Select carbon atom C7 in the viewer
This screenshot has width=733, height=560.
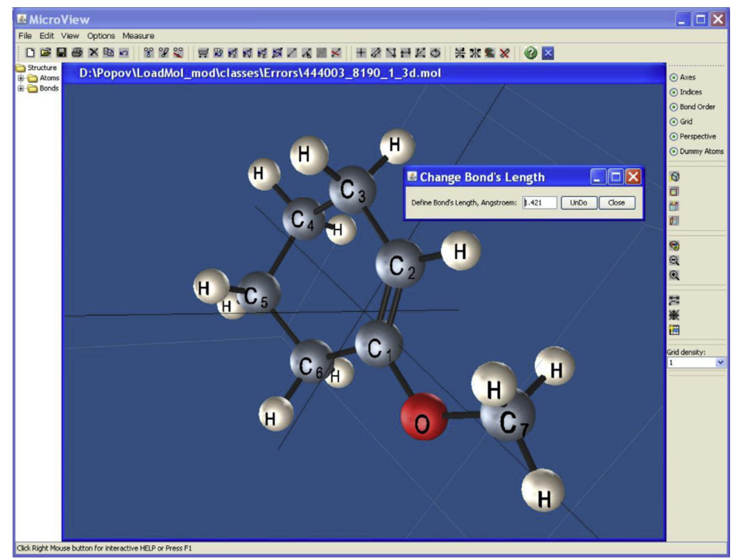509,417
